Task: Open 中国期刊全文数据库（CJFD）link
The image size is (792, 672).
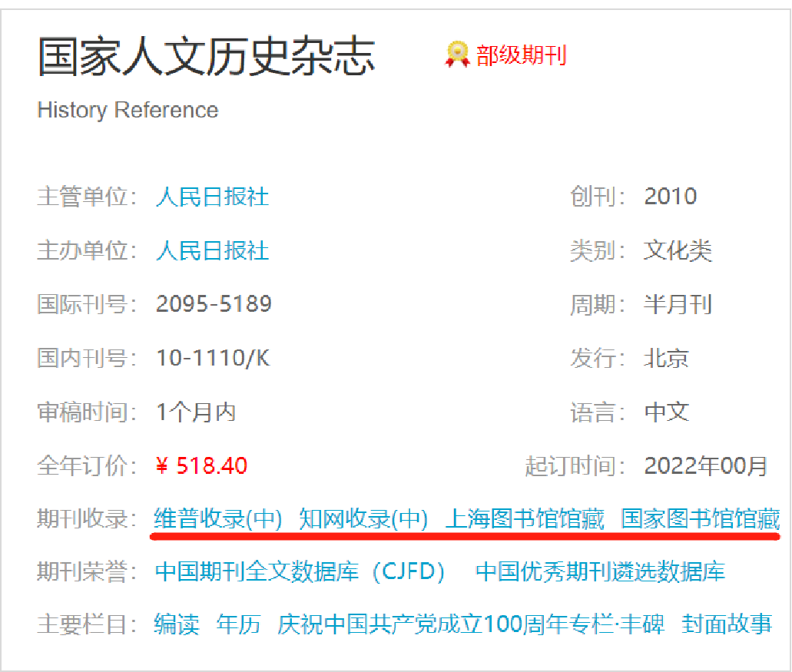Action: tap(300, 572)
